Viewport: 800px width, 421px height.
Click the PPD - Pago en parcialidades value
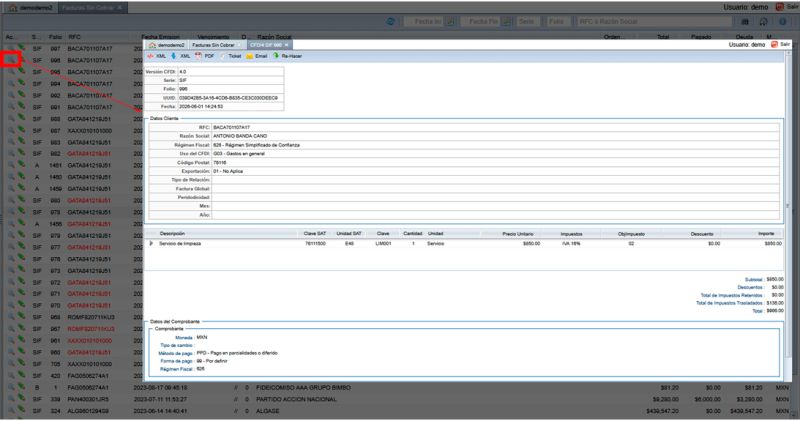pyautogui.click(x=237, y=353)
